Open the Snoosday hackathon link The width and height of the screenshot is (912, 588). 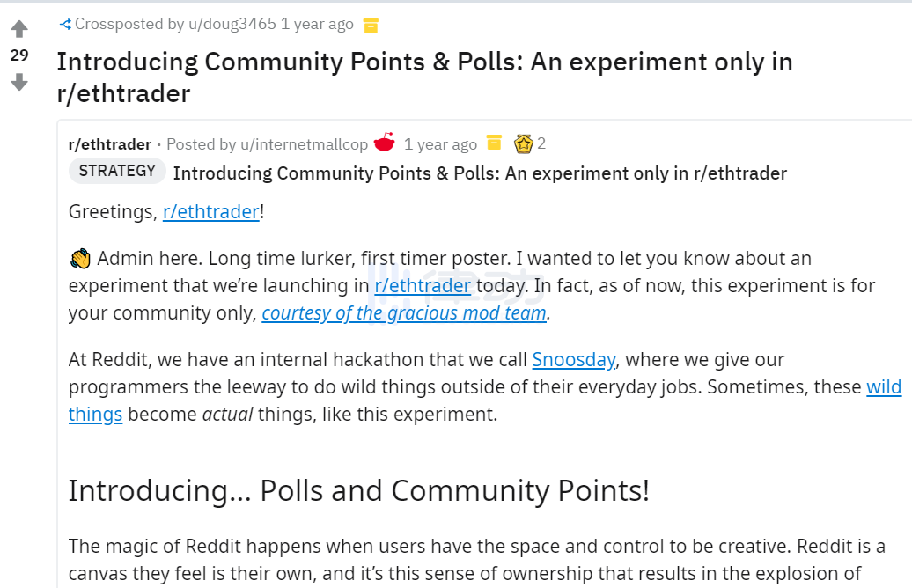click(573, 360)
